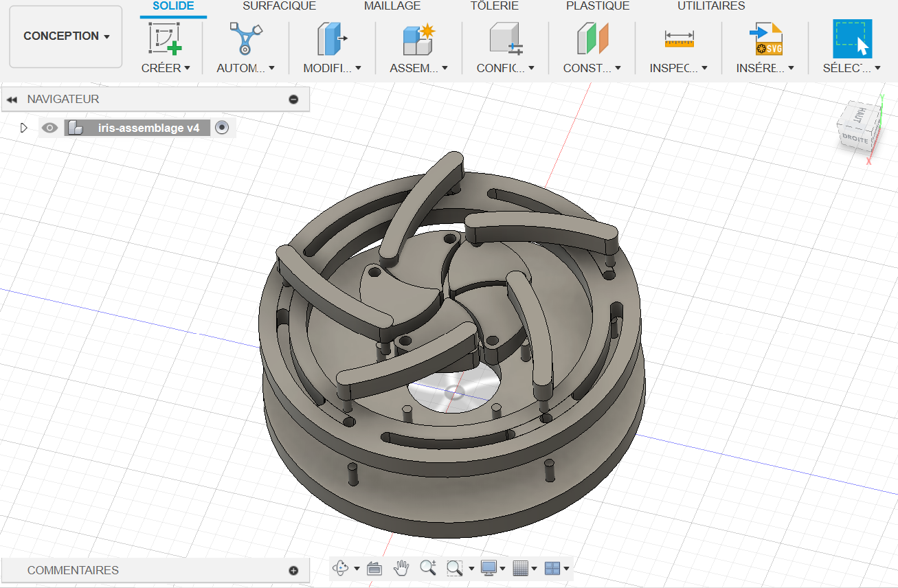Click the Automate icon above AUTOM...
The image size is (898, 588).
[245, 38]
